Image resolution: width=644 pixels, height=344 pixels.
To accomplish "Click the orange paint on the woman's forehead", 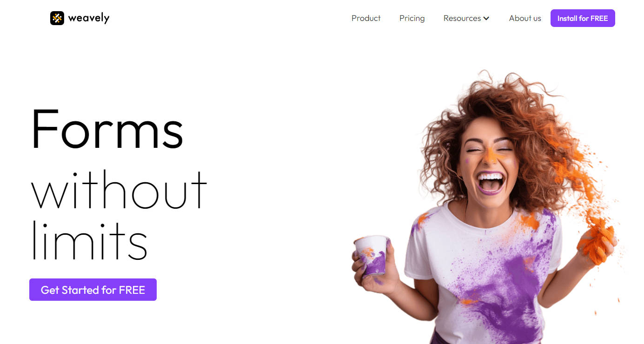I will pyautogui.click(x=490, y=153).
